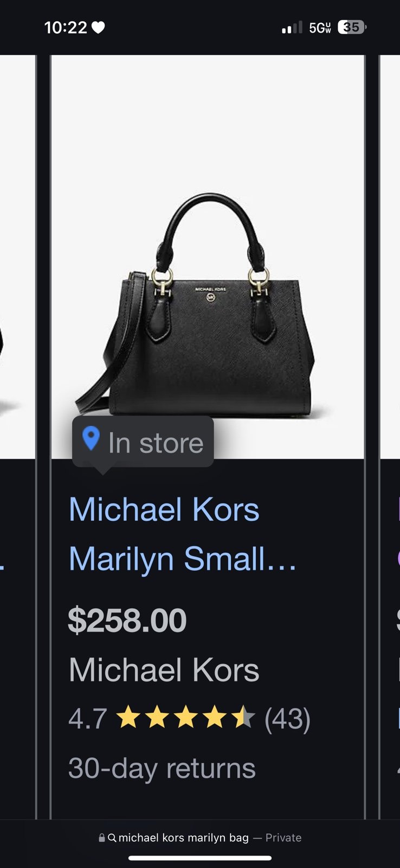Focus the michael kors marilyn bag address field
Screen dimensions: 400x868
pos(200,838)
